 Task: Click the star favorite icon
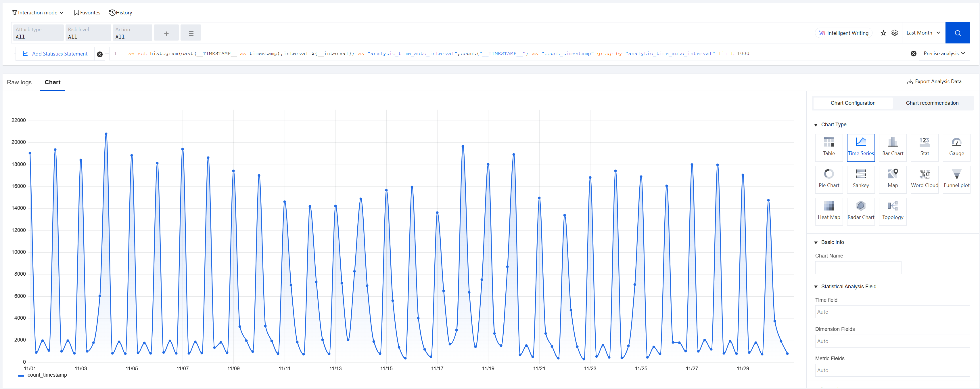click(x=883, y=33)
